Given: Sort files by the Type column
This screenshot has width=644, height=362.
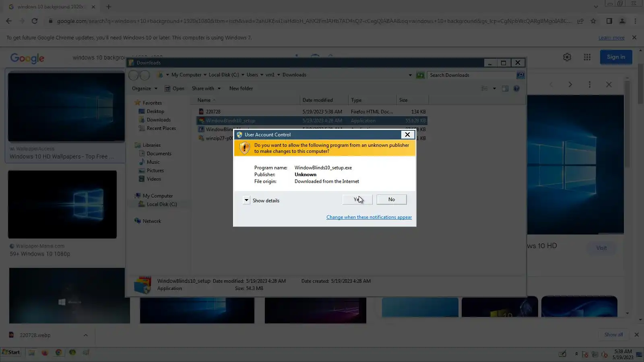Looking at the screenshot, I should (x=372, y=100).
